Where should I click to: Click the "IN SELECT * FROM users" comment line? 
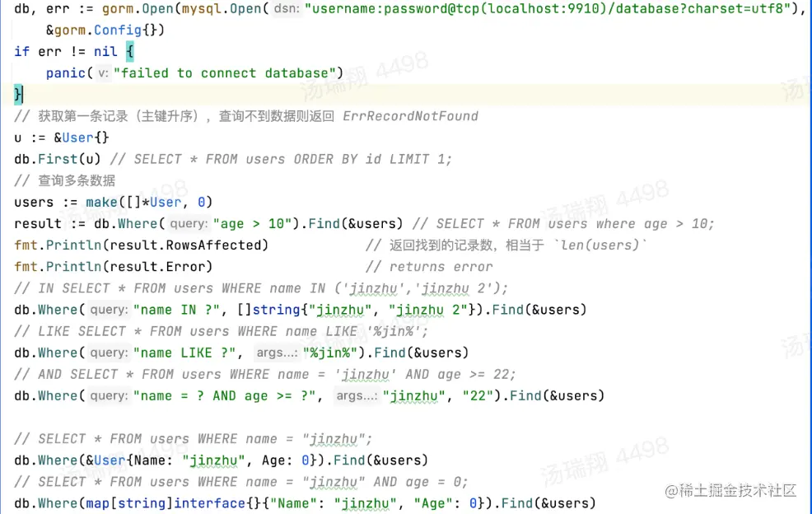[261, 288]
